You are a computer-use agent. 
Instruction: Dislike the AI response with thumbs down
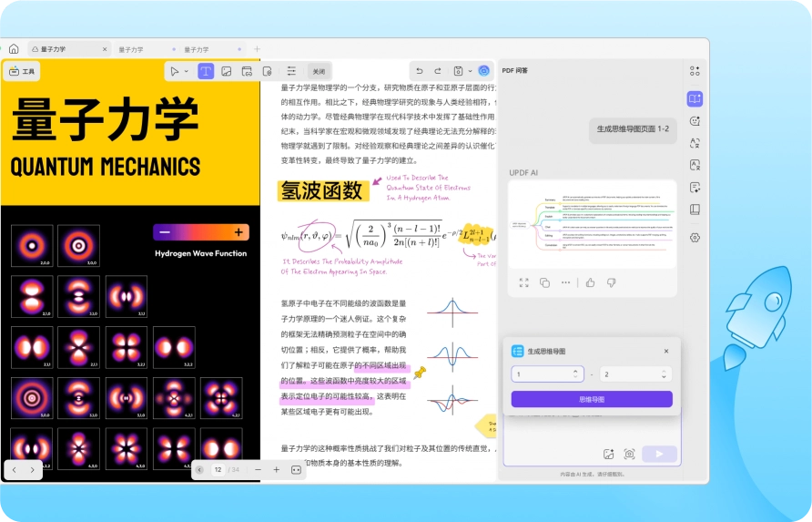pyautogui.click(x=611, y=282)
